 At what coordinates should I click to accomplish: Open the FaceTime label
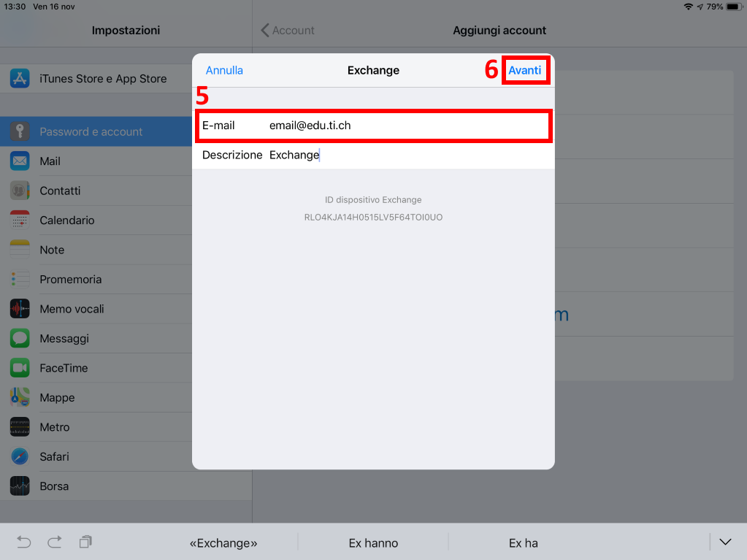point(64,368)
